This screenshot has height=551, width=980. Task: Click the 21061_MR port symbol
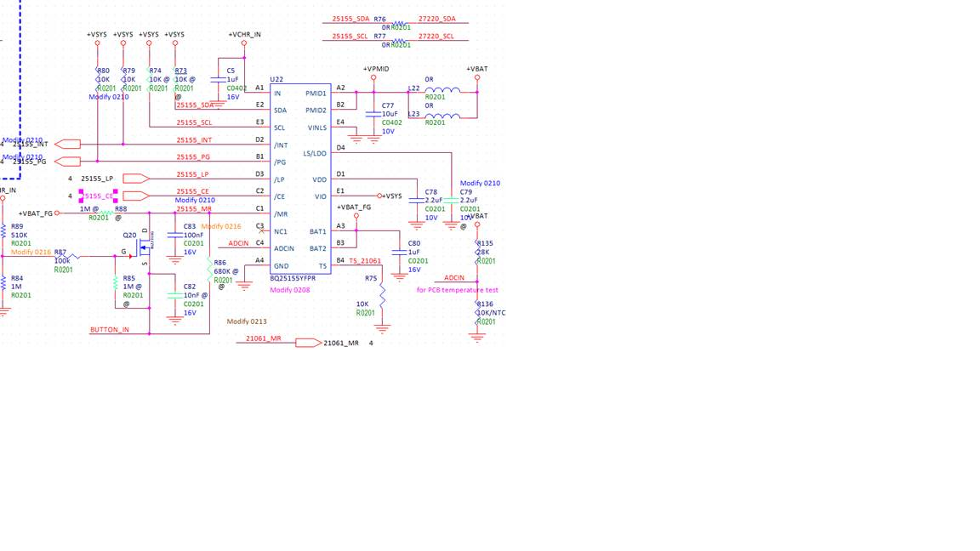point(308,343)
